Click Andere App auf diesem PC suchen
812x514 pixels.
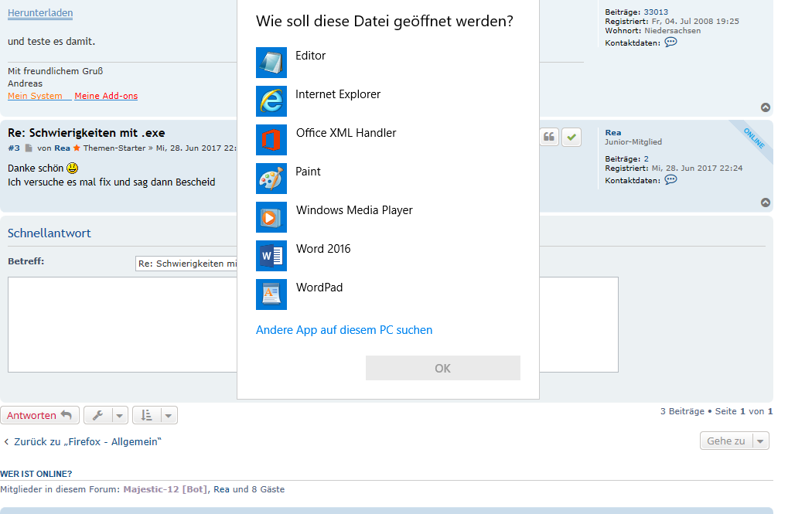344,330
